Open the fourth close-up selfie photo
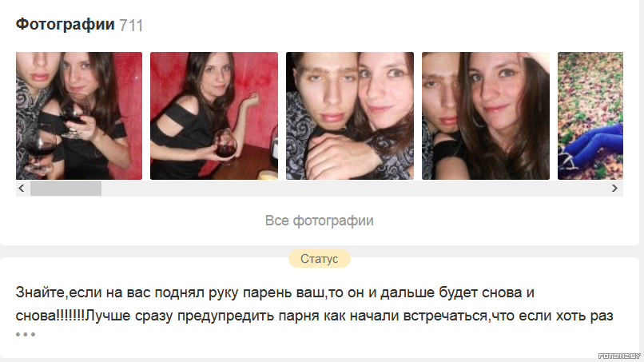Image resolution: width=644 pixels, height=362 pixels. point(486,115)
